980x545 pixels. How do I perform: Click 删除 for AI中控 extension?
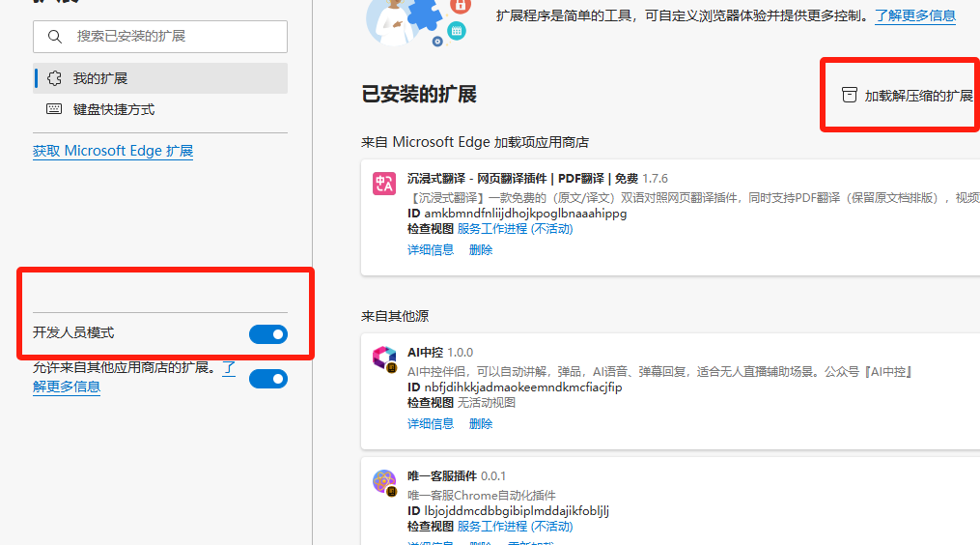tap(480, 423)
